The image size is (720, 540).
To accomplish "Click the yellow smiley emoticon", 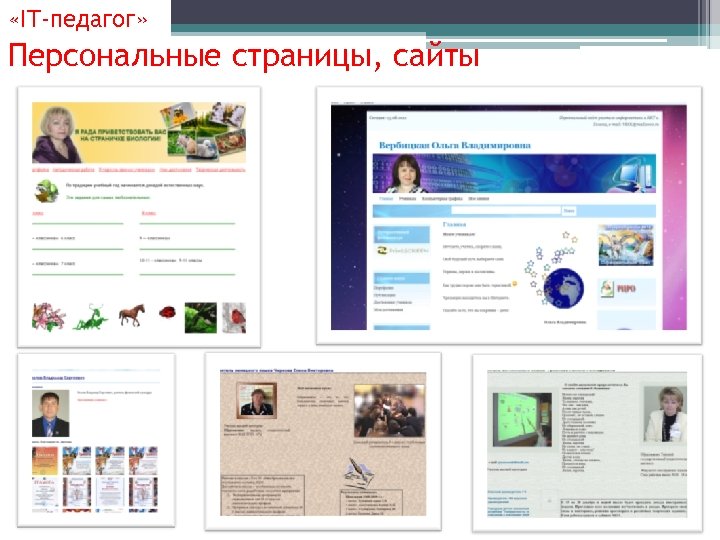I will click(x=515, y=284).
